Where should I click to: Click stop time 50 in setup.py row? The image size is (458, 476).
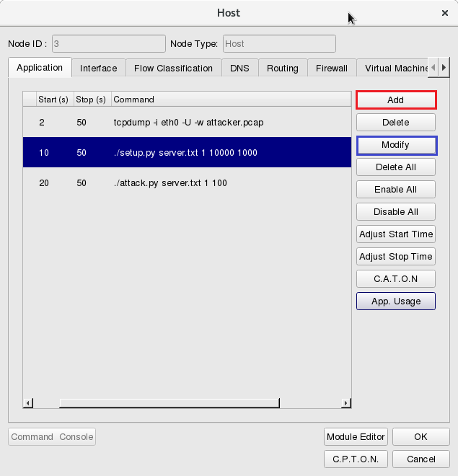[x=82, y=152]
